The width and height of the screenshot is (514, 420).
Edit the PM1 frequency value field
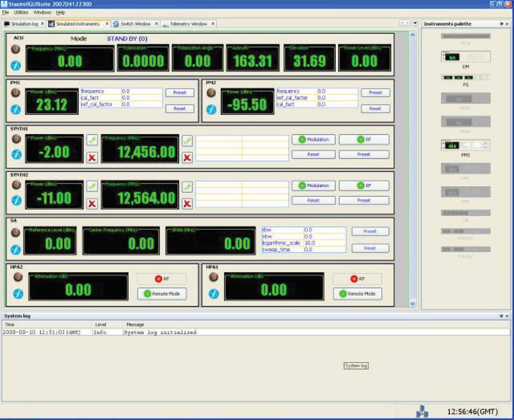click(x=141, y=91)
